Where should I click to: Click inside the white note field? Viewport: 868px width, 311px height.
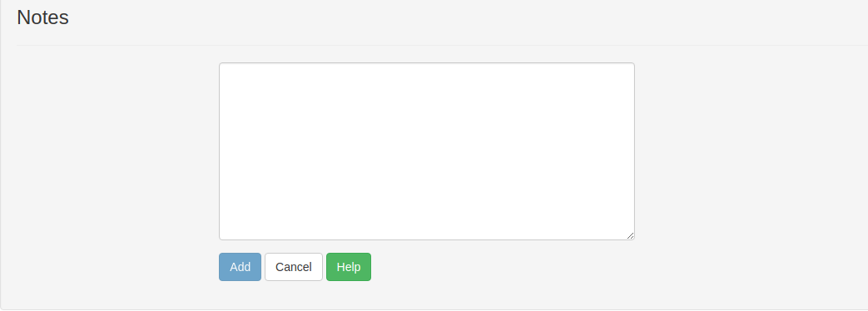point(427,151)
